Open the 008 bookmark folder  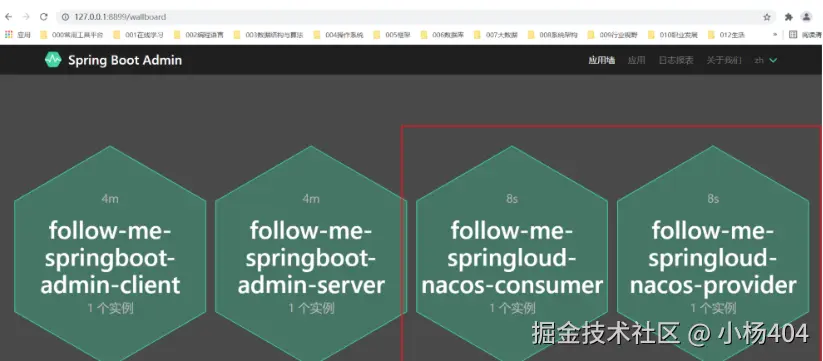(x=553, y=35)
